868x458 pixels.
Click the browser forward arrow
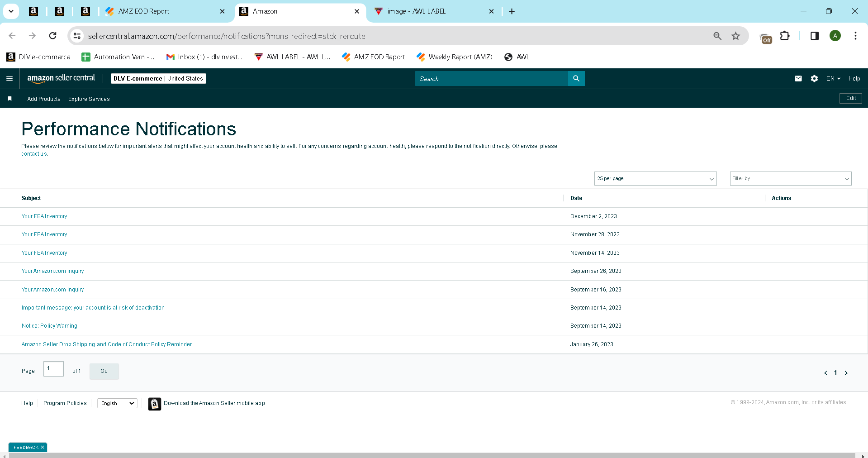tap(32, 36)
